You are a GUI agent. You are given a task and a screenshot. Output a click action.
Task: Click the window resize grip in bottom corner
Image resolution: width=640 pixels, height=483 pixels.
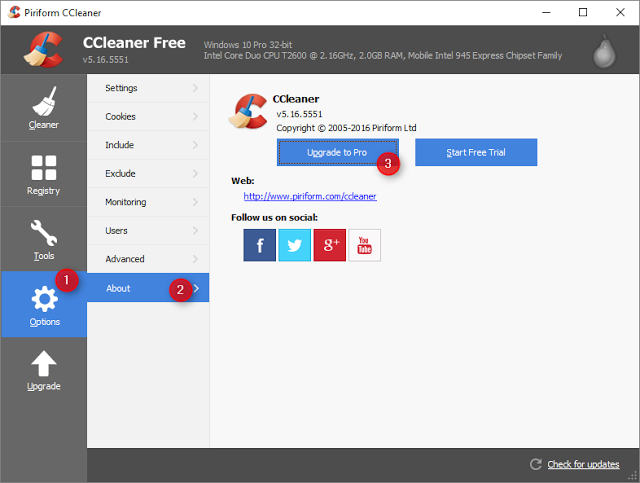tap(633, 476)
